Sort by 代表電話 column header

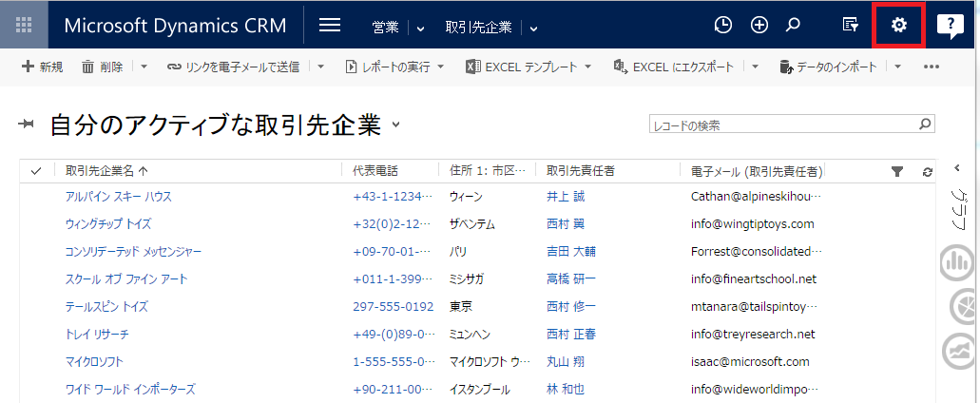[x=375, y=171]
